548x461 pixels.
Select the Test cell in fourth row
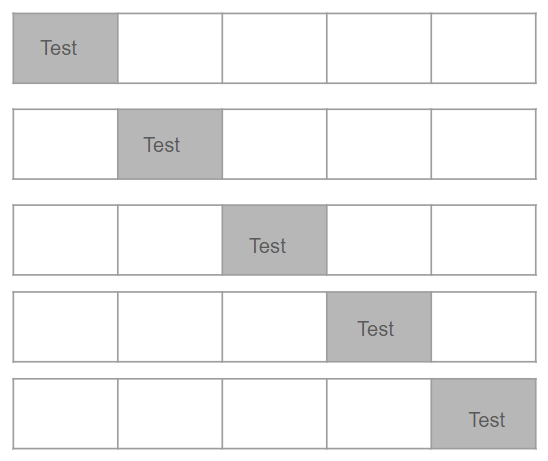click(x=379, y=327)
